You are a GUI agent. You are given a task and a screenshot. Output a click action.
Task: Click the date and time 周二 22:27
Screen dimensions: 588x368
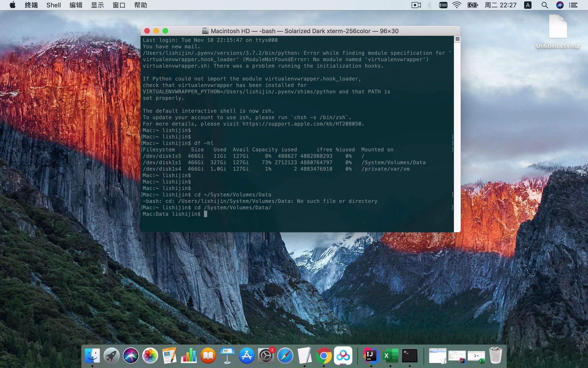click(x=500, y=5)
